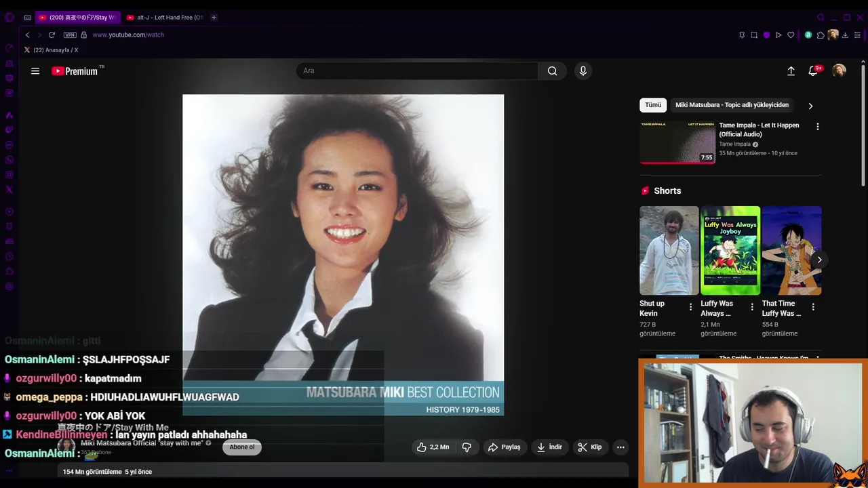Open Miki Matsubara Official channel name
Viewport: 868px width, 488px height.
142,443
